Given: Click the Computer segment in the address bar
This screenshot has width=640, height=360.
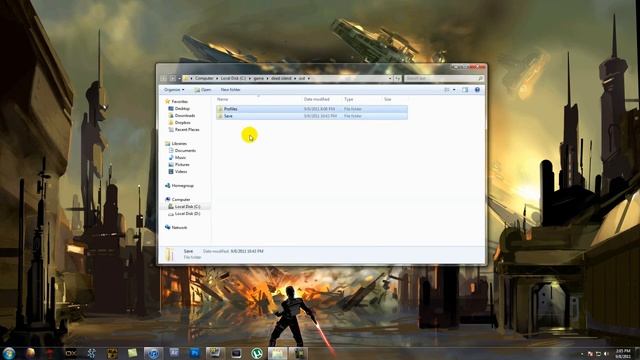Looking at the screenshot, I should (x=204, y=78).
